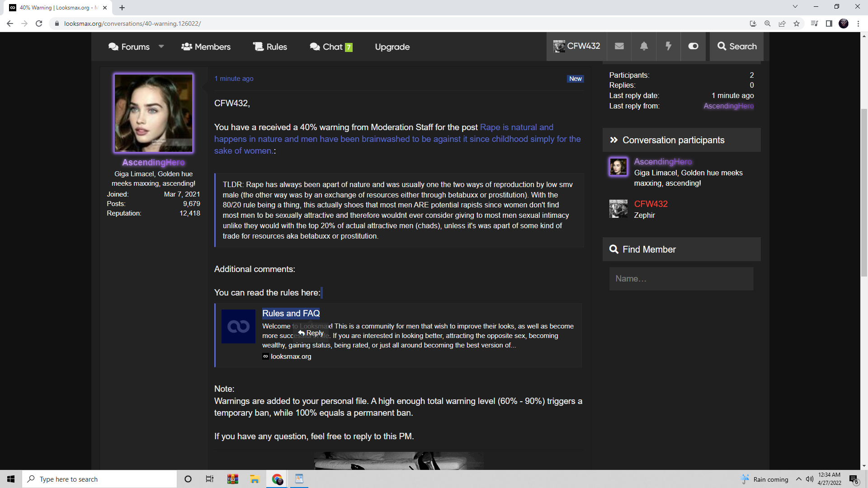
Task: Open the Chrome profile avatar
Action: [x=843, y=23]
